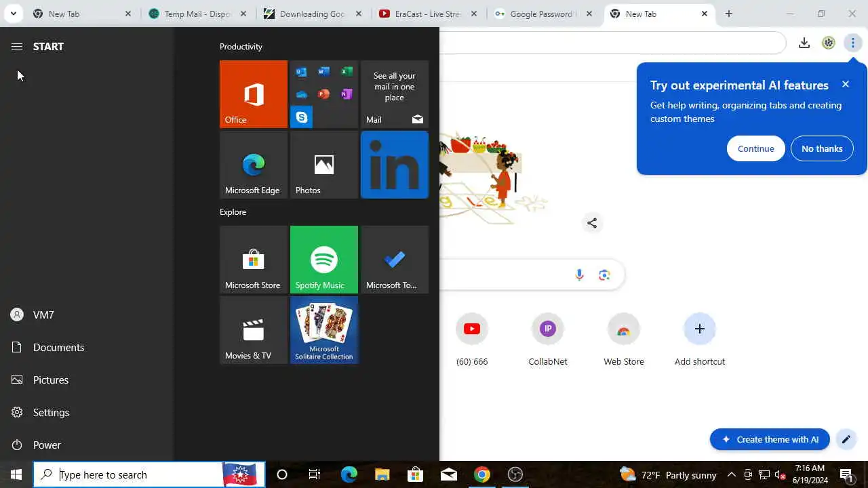Open Documents from Start sidebar

click(x=87, y=347)
